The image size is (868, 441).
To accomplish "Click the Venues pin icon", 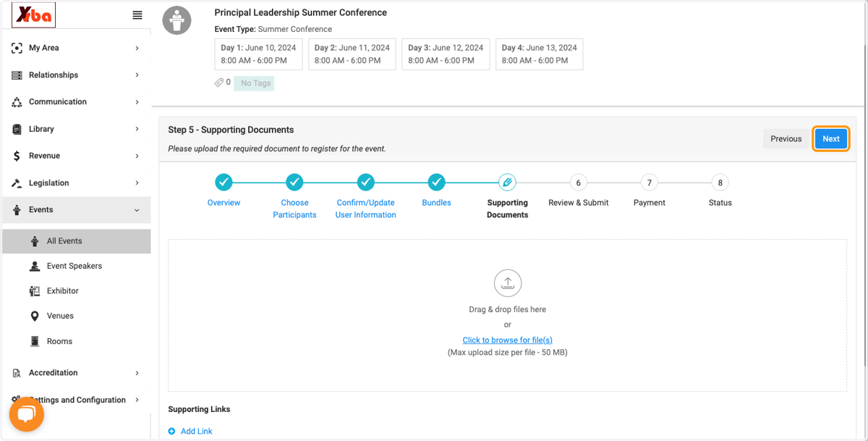I will (x=35, y=316).
